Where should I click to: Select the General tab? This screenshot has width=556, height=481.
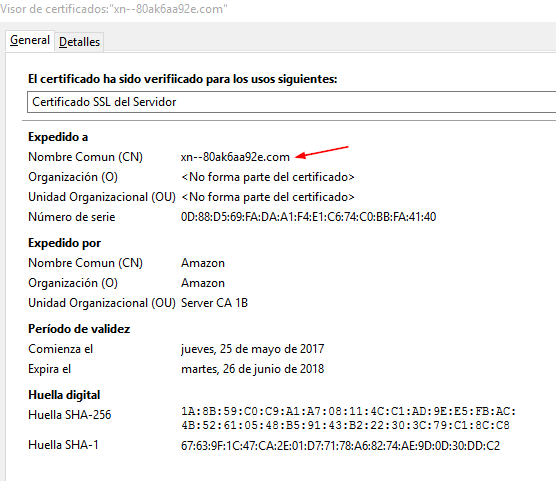click(x=30, y=40)
